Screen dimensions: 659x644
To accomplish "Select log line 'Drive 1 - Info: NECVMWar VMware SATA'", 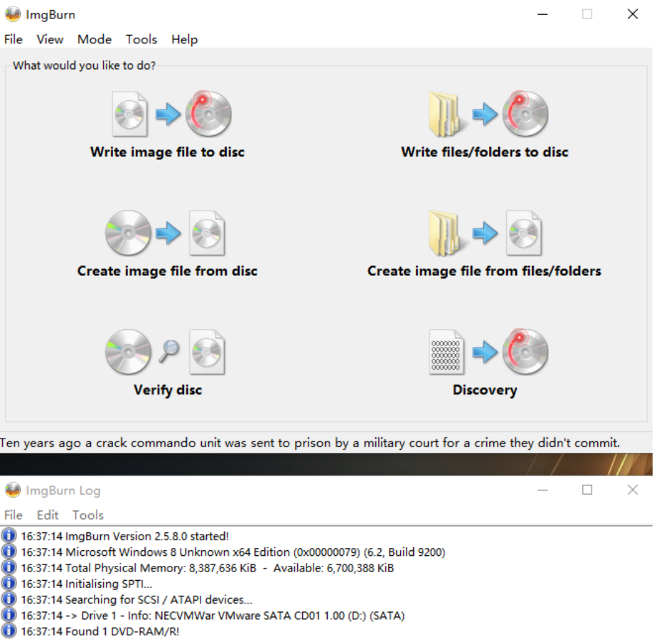I will click(x=213, y=616).
